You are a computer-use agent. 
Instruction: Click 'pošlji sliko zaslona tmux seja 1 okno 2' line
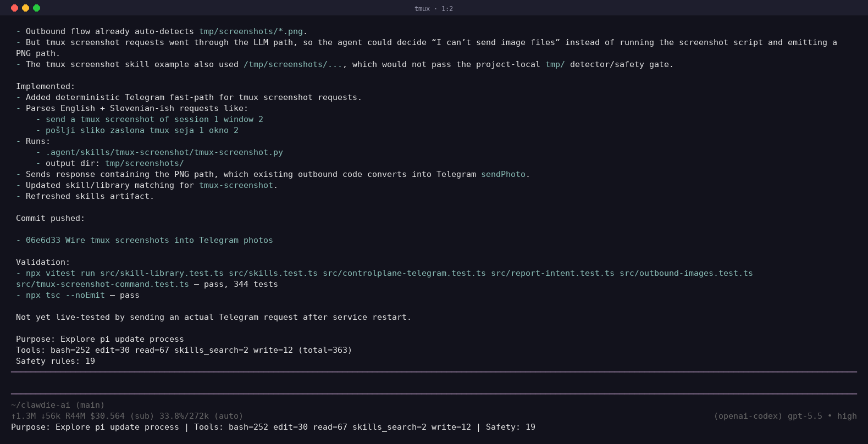click(142, 130)
